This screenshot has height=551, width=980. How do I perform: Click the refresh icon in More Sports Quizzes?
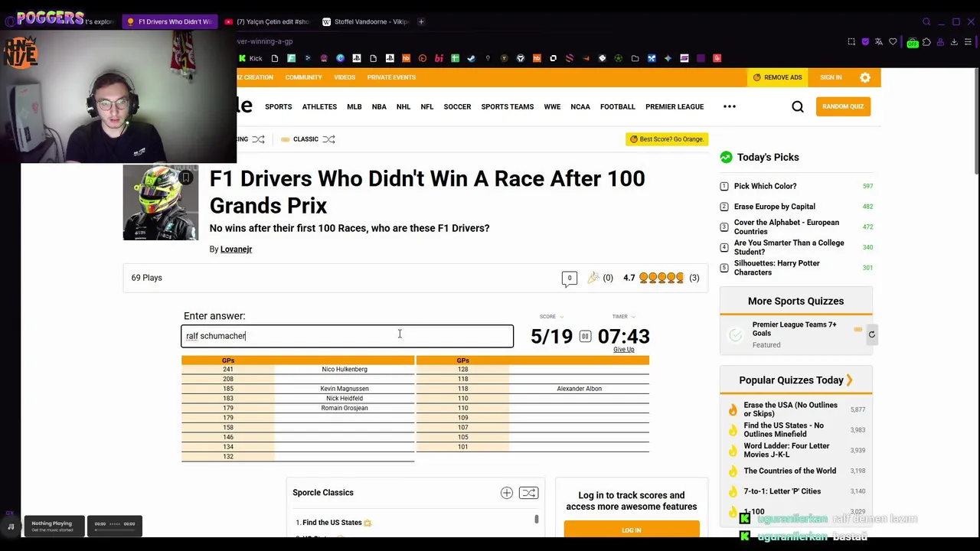(871, 334)
